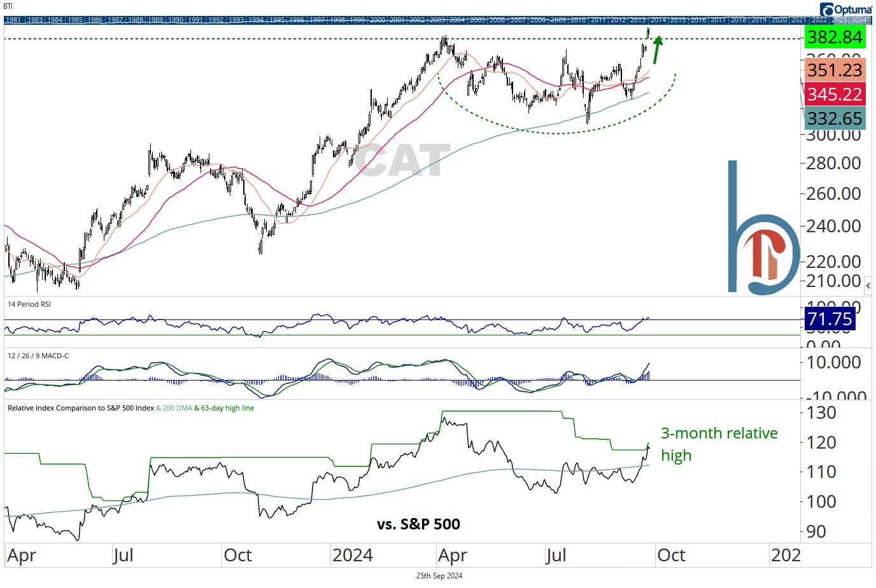Click the 110 relative axis label
This screenshot has height=588, width=876.
(821, 472)
